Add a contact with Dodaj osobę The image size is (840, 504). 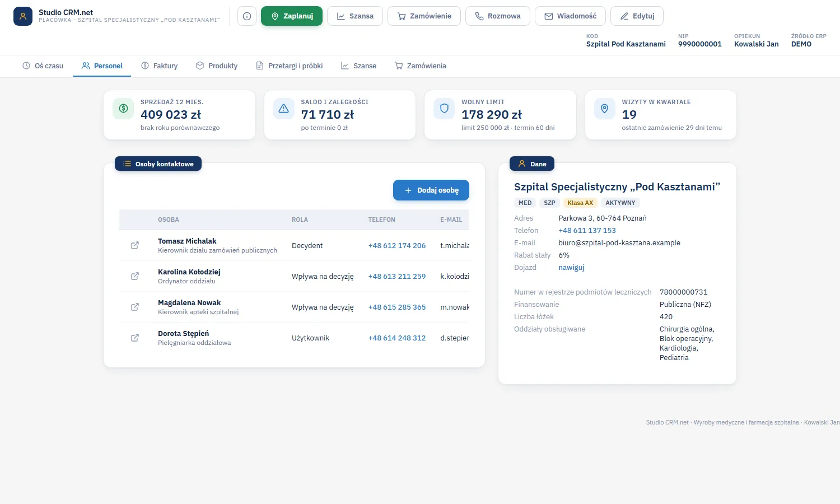[x=431, y=190]
